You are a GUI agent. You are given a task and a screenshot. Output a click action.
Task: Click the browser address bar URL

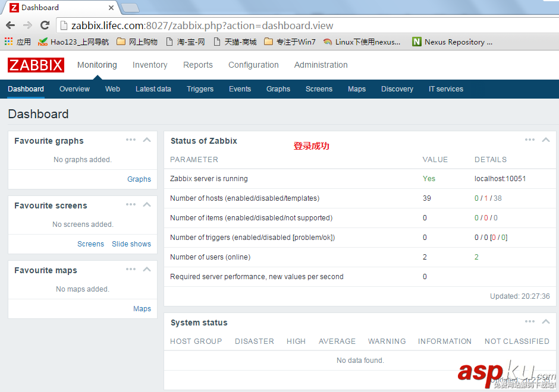point(202,26)
